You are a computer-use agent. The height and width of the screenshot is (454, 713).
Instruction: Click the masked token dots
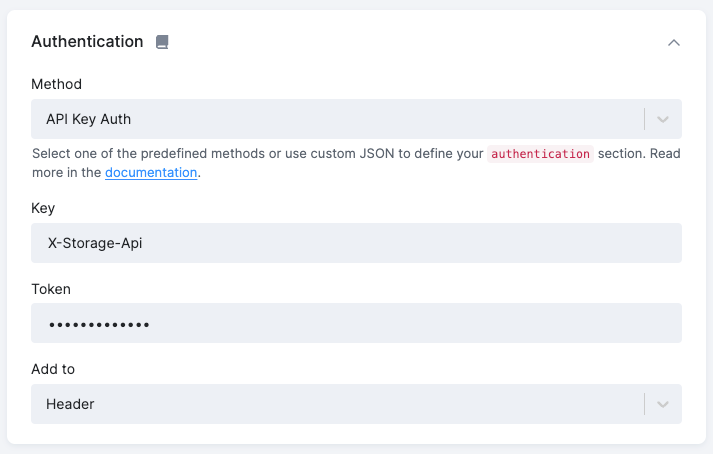point(98,324)
